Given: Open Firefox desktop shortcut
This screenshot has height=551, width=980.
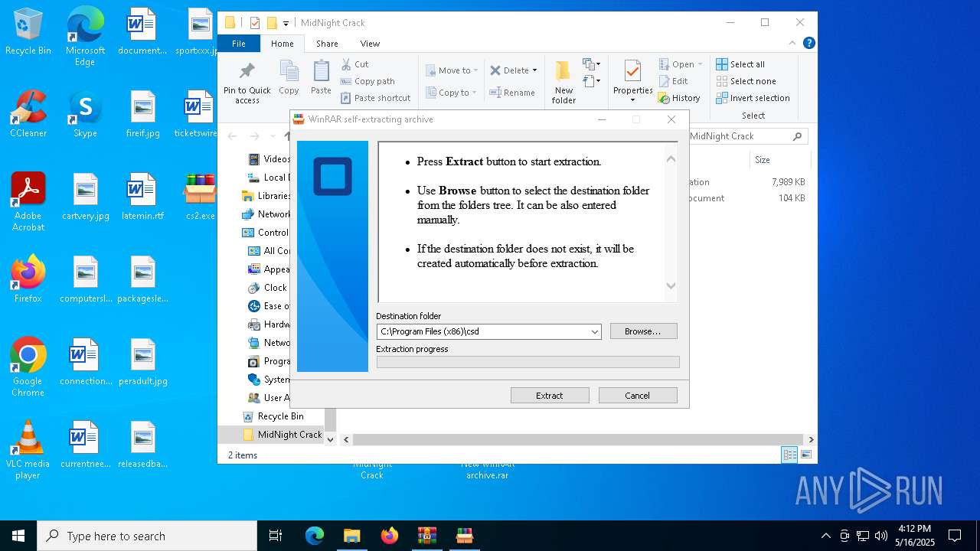Looking at the screenshot, I should (x=28, y=279).
